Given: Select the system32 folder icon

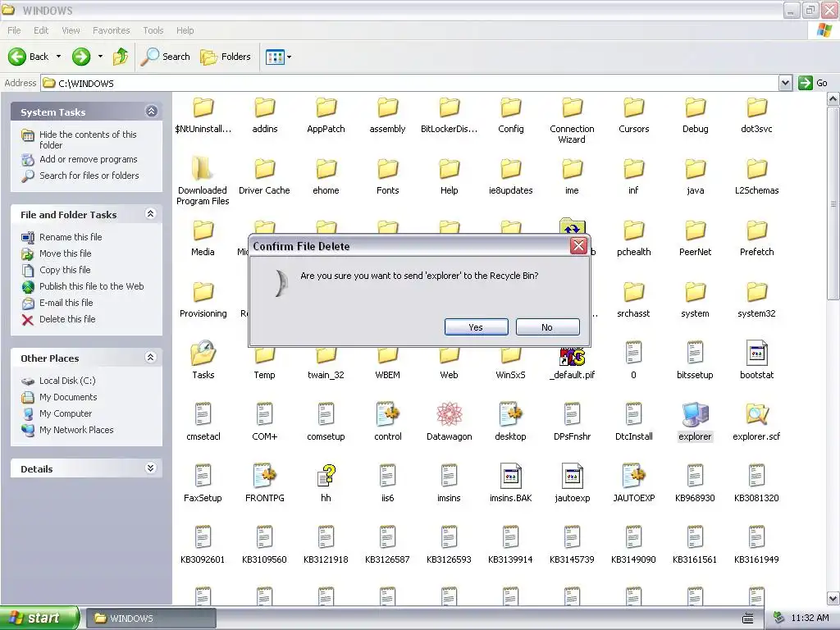Looking at the screenshot, I should (x=756, y=291).
